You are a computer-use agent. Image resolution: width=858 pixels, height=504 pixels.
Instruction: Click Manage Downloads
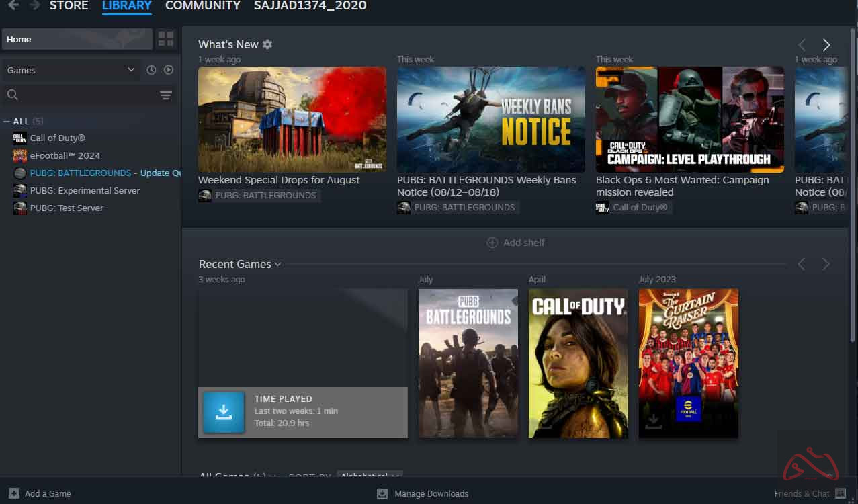pos(431,493)
